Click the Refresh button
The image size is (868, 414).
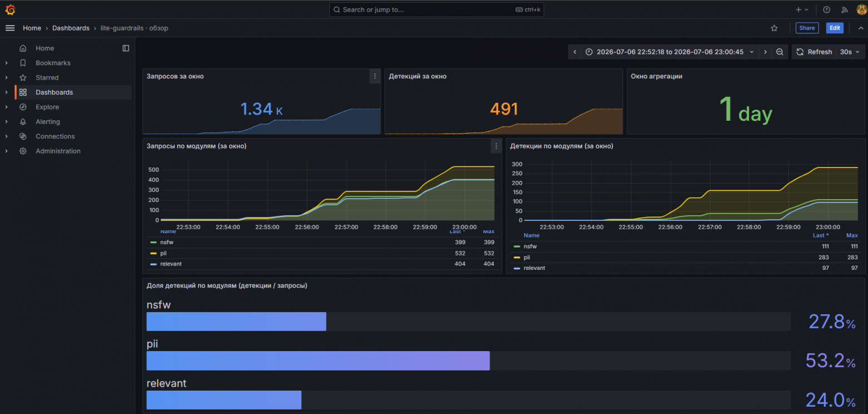click(814, 52)
